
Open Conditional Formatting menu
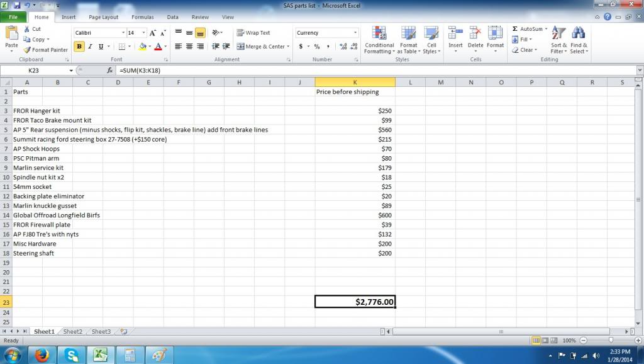379,40
